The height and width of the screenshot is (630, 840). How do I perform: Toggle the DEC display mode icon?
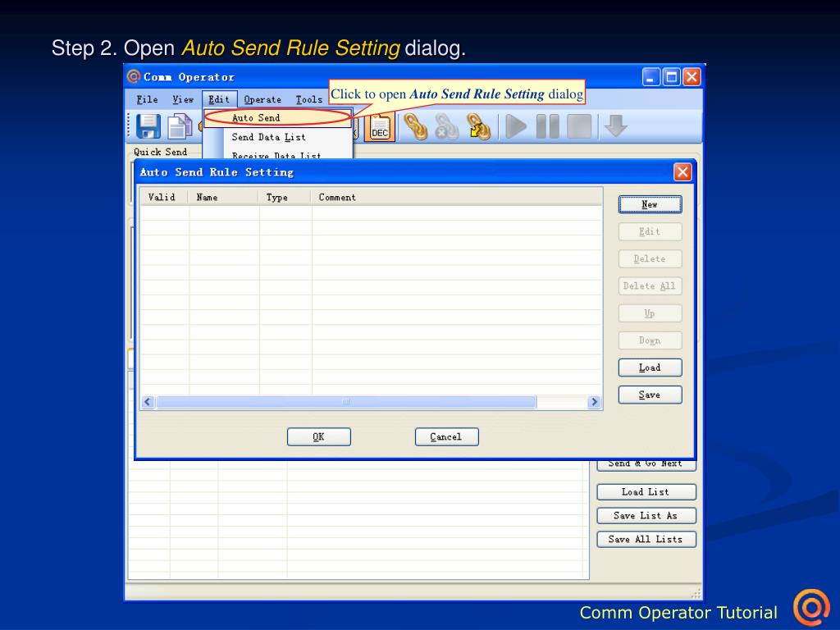pos(380,126)
